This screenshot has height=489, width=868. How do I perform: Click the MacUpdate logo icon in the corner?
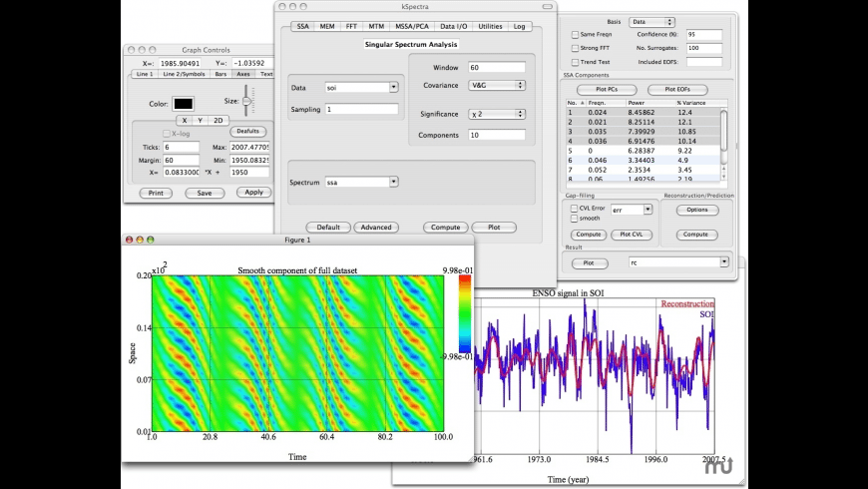click(x=718, y=465)
